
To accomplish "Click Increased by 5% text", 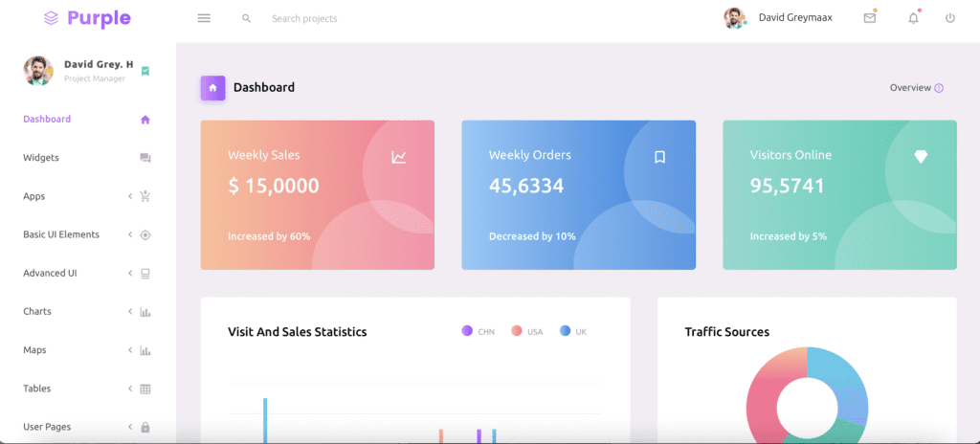I will (x=789, y=236).
